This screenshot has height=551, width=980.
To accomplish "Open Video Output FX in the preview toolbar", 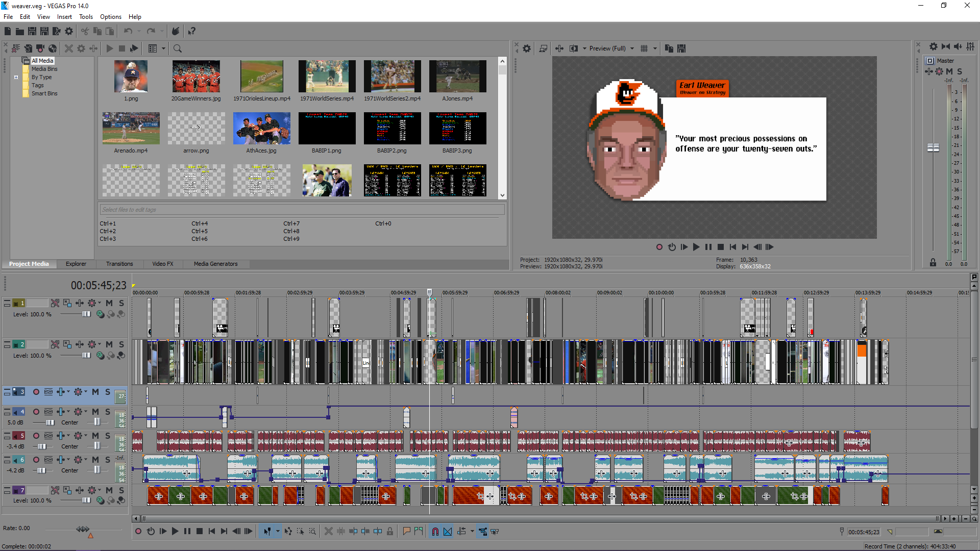I will [559, 48].
